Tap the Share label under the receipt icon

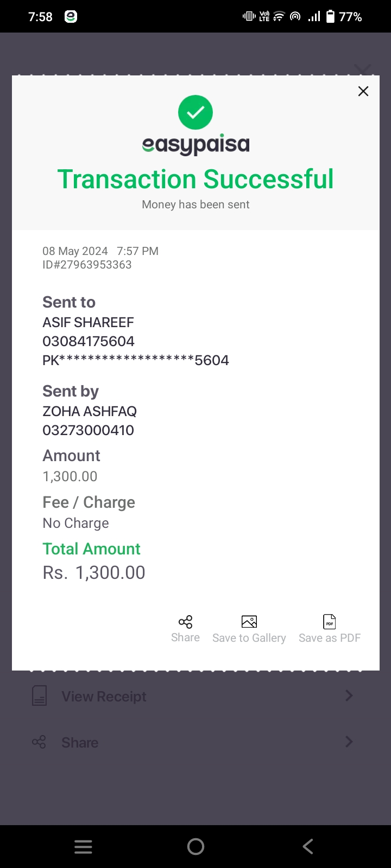[185, 637]
